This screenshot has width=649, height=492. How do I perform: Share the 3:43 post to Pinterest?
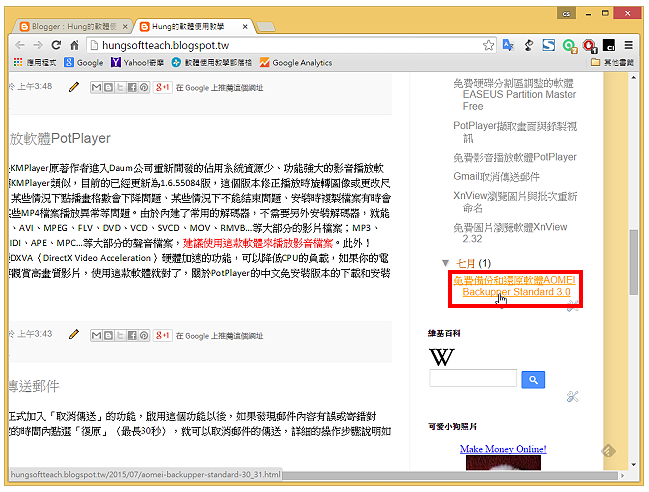pyautogui.click(x=144, y=335)
